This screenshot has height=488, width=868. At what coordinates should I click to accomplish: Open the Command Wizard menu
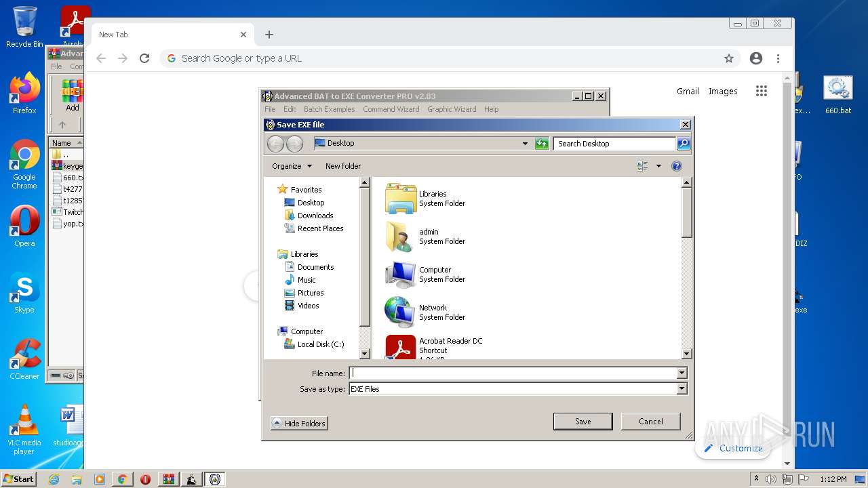[x=391, y=109]
